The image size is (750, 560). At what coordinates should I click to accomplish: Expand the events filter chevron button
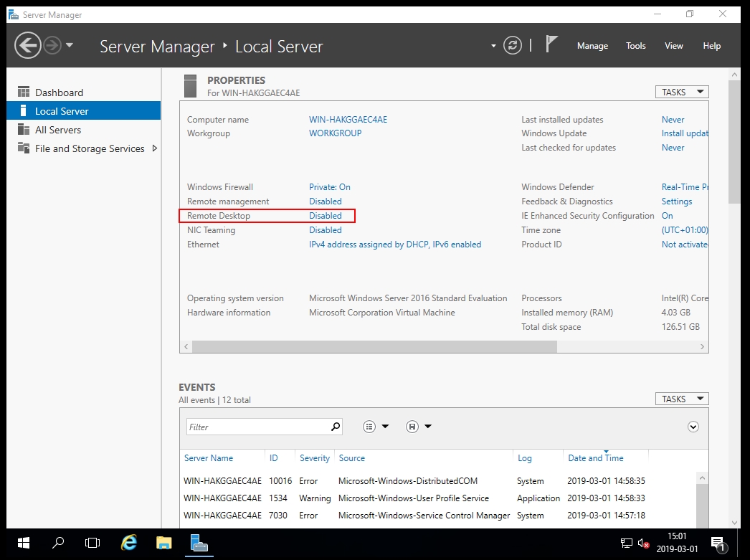(693, 427)
